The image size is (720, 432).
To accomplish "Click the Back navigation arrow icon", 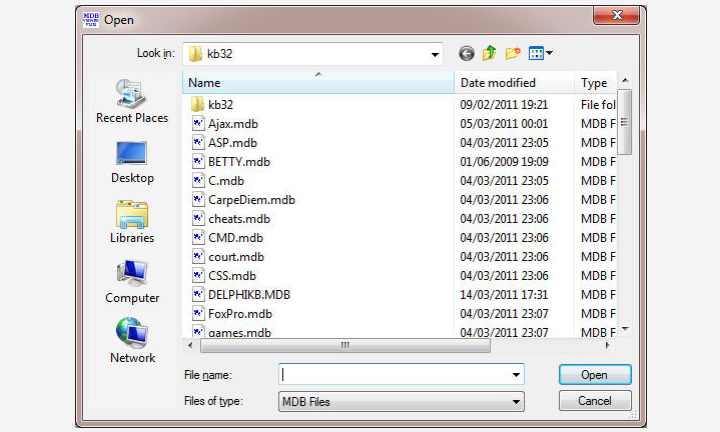I will tap(466, 53).
